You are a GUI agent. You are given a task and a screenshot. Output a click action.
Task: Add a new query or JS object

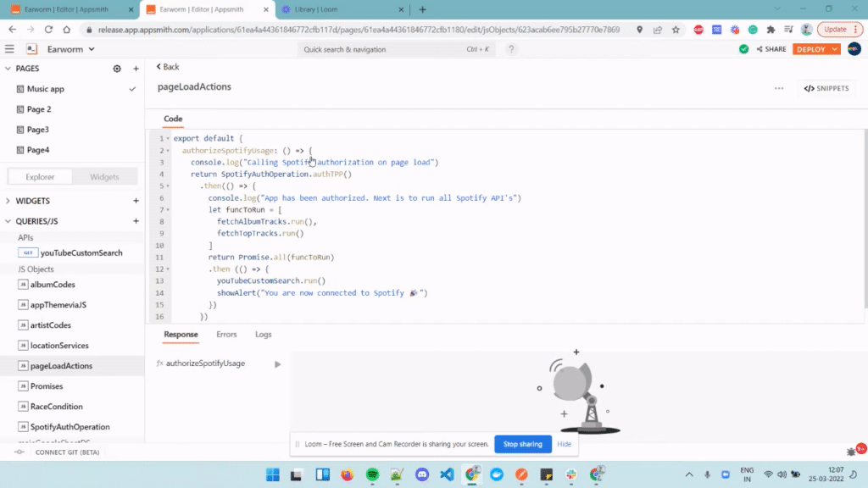tap(136, 221)
